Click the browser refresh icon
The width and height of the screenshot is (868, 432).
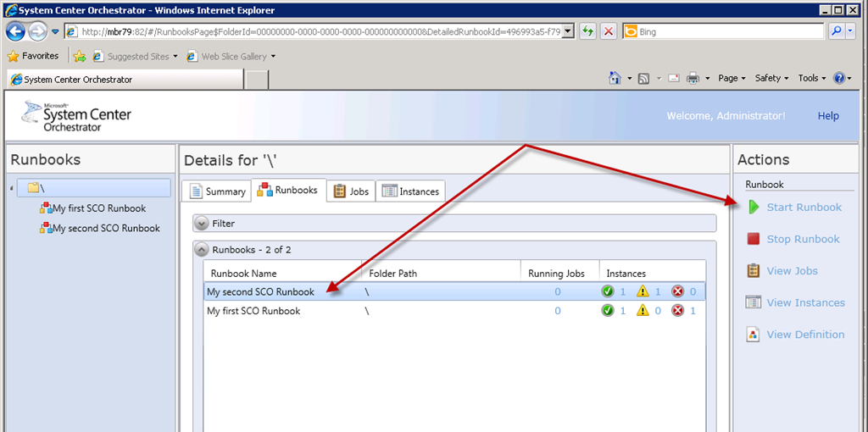(587, 31)
